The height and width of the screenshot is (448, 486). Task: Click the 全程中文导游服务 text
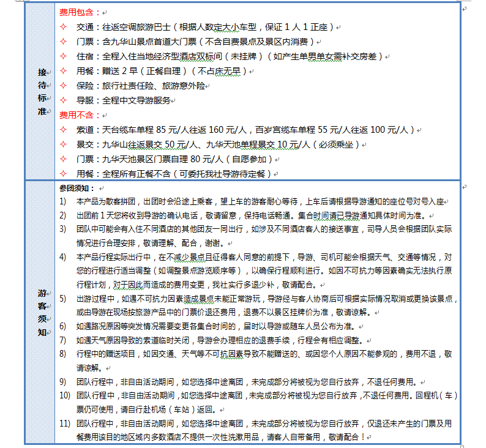[x=136, y=100]
